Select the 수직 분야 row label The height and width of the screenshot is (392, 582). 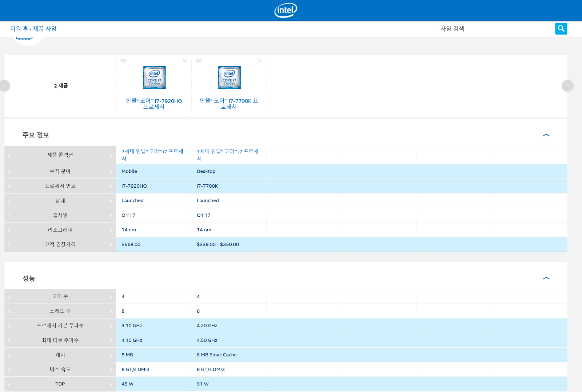pos(60,171)
